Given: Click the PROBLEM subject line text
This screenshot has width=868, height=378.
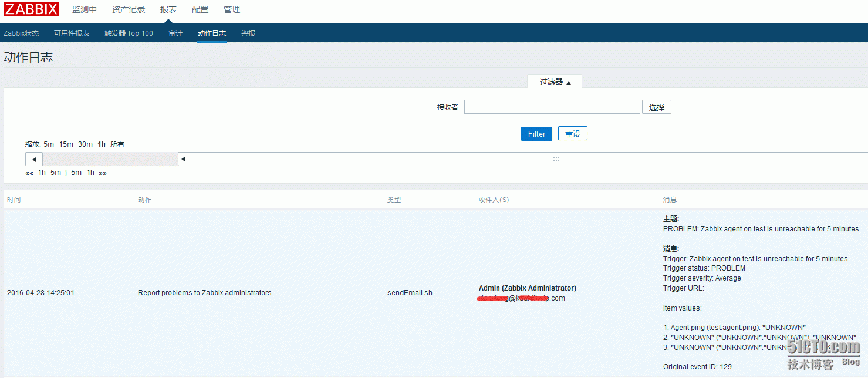Looking at the screenshot, I should click(761, 229).
